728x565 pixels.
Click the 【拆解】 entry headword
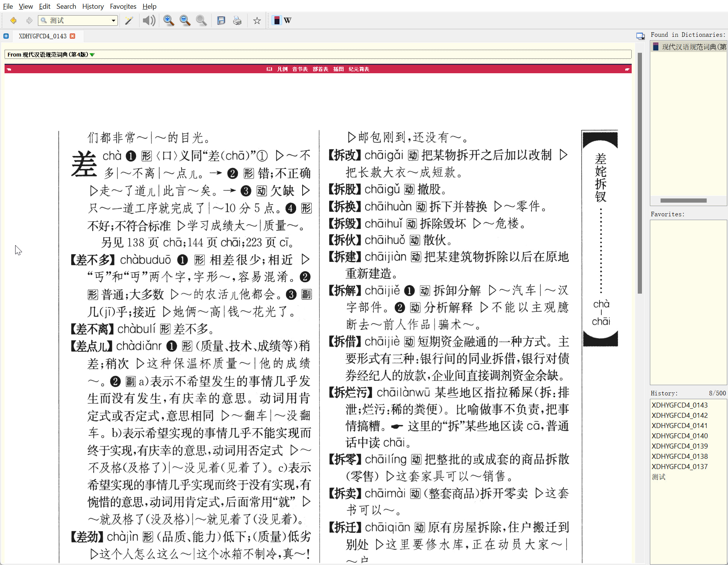(x=345, y=291)
